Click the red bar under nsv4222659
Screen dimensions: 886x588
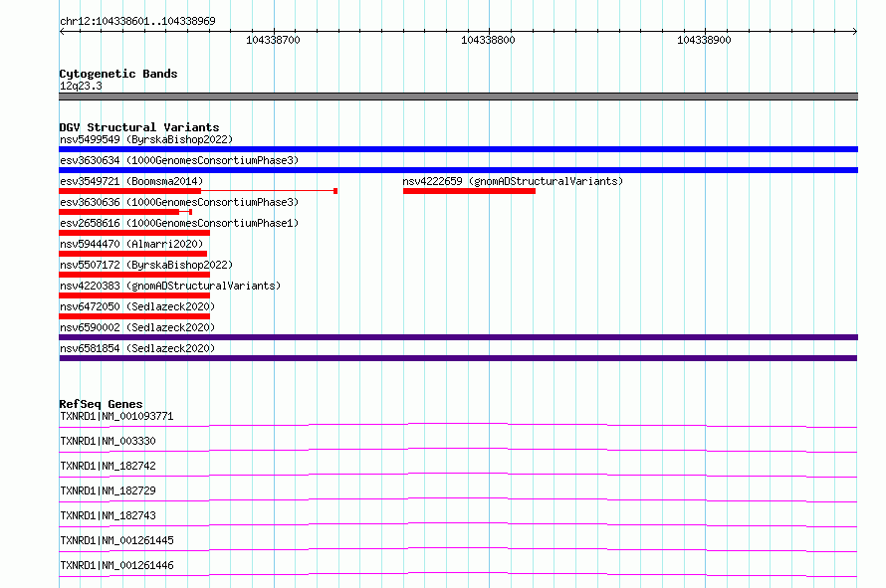click(x=469, y=191)
